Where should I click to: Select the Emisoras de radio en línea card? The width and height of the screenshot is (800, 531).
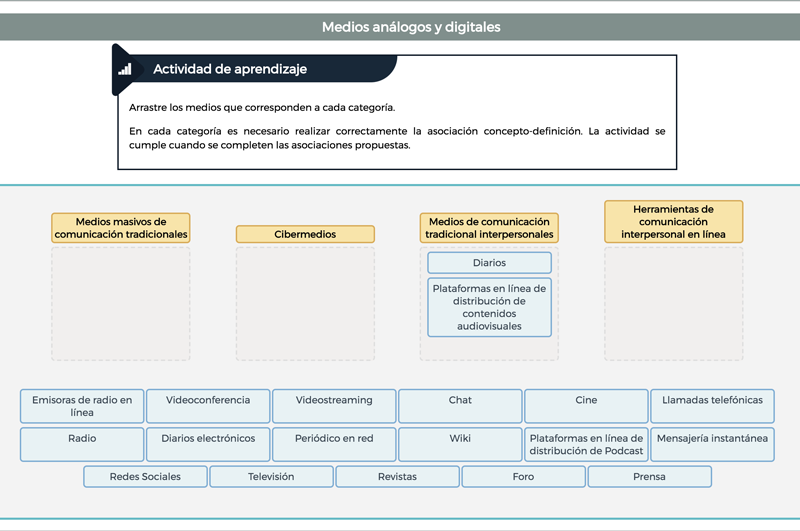coord(82,406)
